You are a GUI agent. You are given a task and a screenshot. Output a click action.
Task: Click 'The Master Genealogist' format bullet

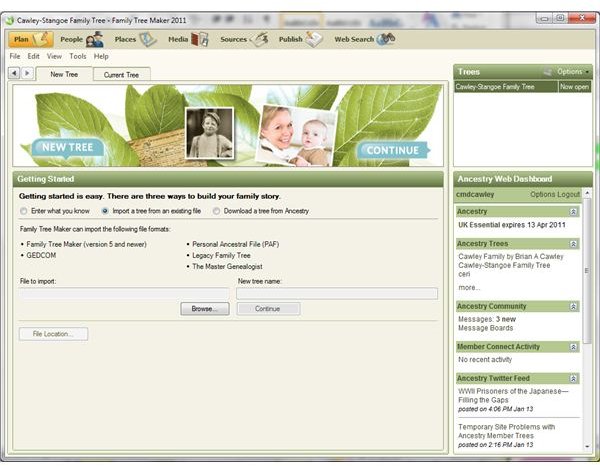point(227,266)
